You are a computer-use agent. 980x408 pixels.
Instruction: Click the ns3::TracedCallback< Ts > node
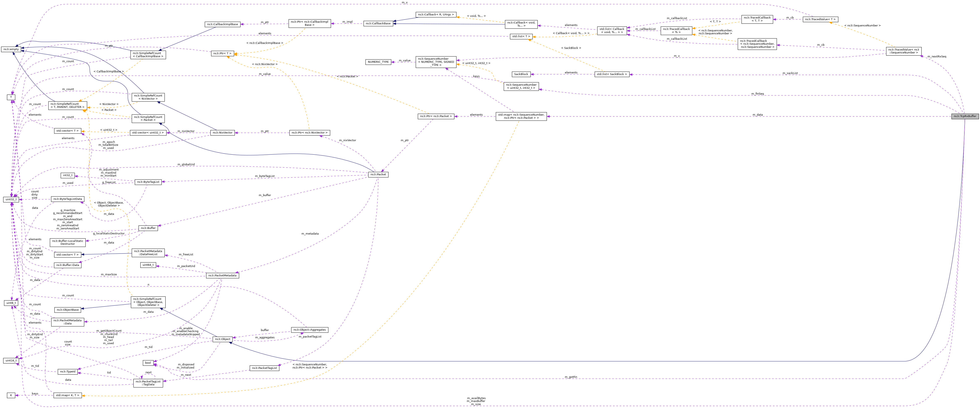tap(676, 31)
